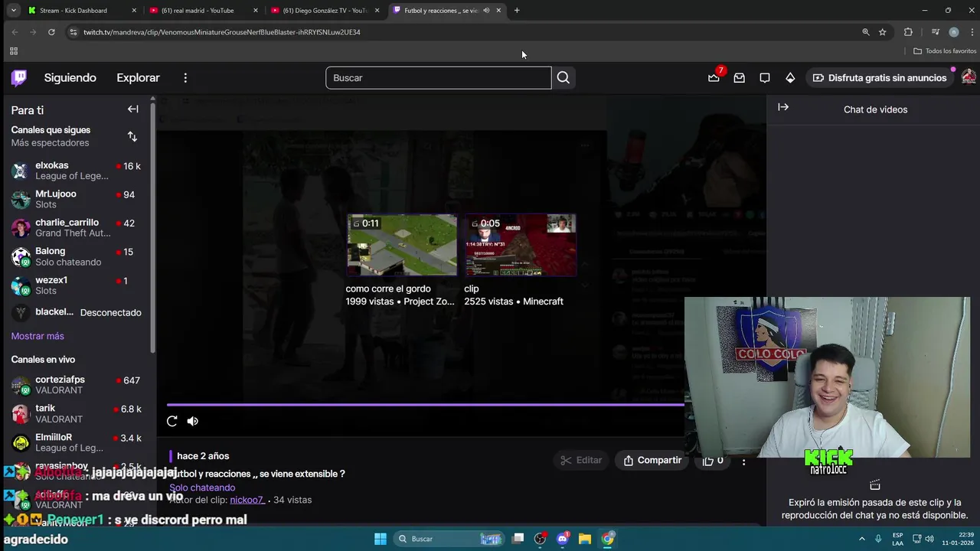
Task: Open the ElmiilloR channel
Action: pos(77,442)
